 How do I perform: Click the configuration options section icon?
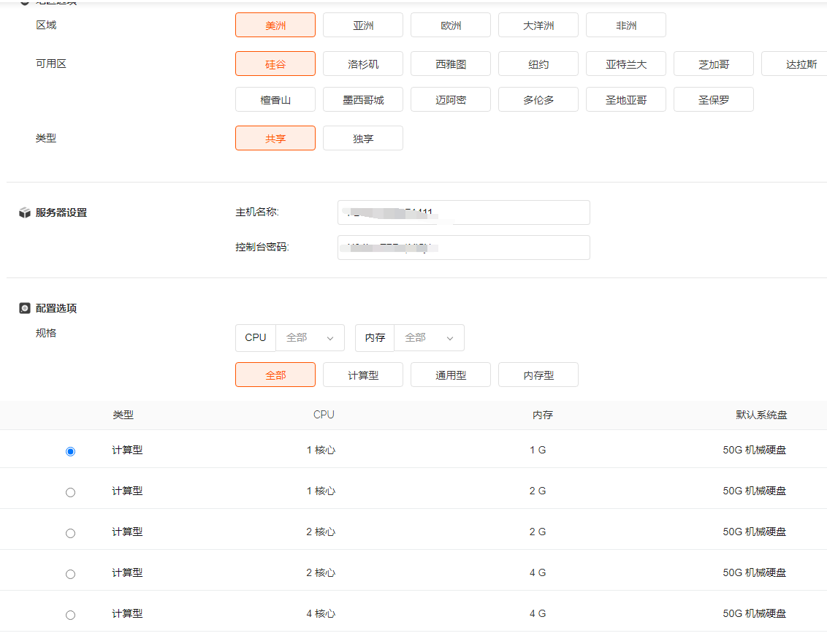pyautogui.click(x=25, y=309)
